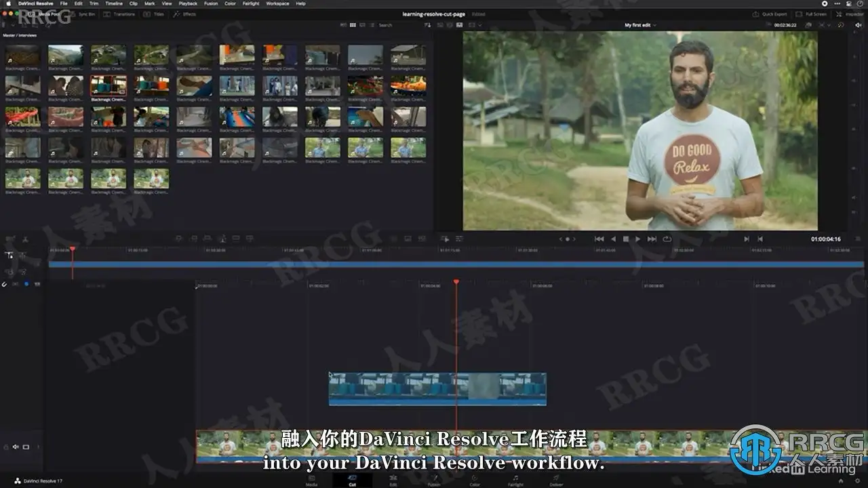Play in reverse
868x488 pixels.
coord(613,239)
